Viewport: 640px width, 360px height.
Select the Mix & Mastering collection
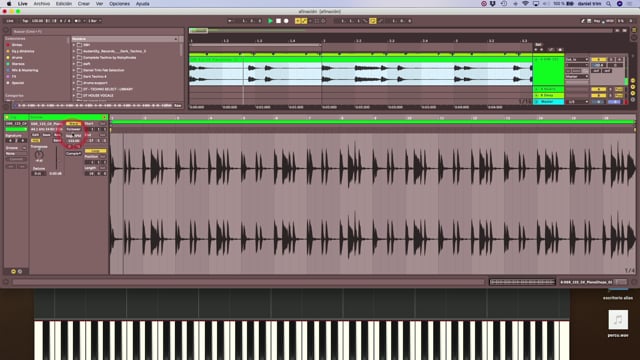(24, 70)
